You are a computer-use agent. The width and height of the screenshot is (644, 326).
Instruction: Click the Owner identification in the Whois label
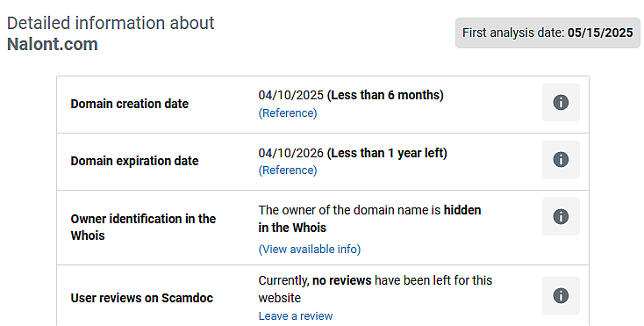(143, 227)
